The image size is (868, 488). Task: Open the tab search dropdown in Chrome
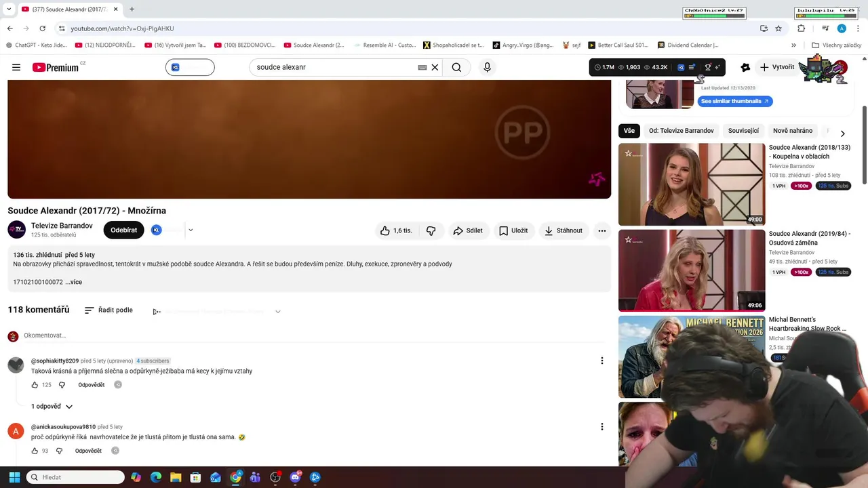click(9, 9)
